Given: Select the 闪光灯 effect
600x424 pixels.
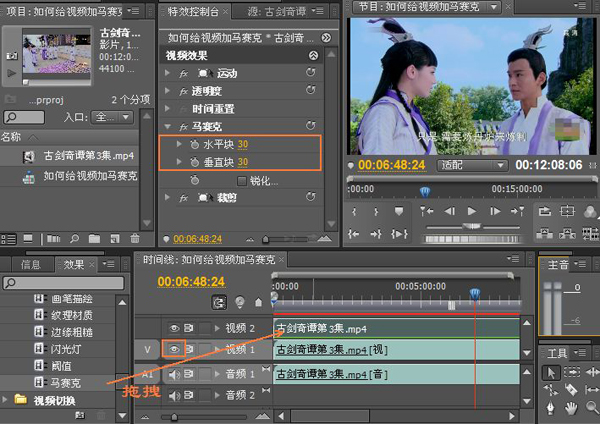Looking at the screenshot, I should click(x=66, y=349).
